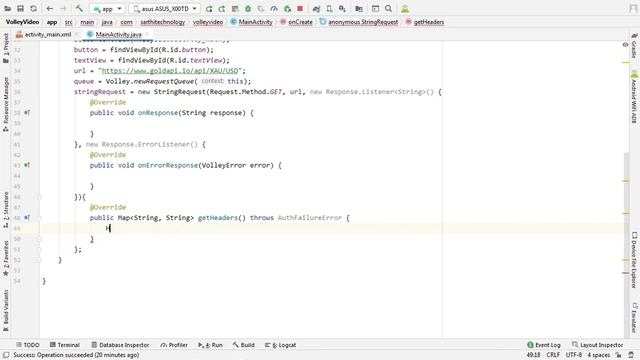Click the Search Everywhere magnifier icon
This screenshot has width=640, height=360.
389,9
